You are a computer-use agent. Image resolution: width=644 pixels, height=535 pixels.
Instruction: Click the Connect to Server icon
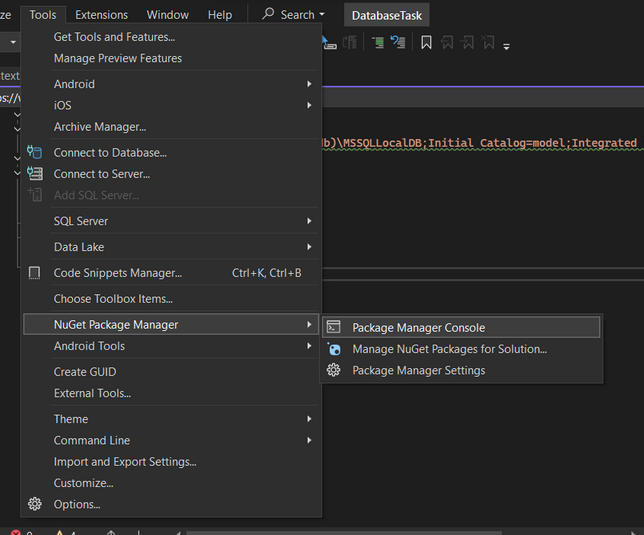pos(35,174)
